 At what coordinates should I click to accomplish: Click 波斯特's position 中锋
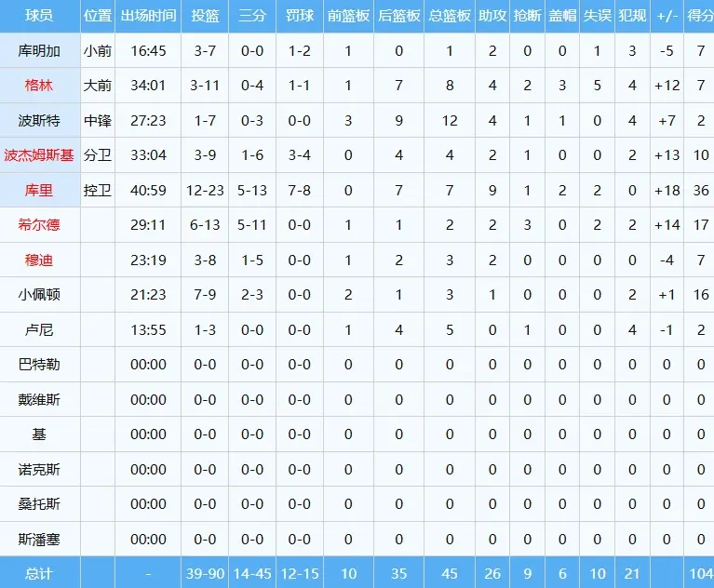click(x=98, y=121)
